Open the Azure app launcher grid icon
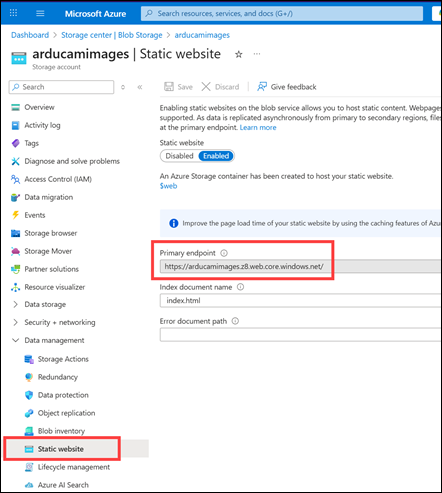 (13, 13)
